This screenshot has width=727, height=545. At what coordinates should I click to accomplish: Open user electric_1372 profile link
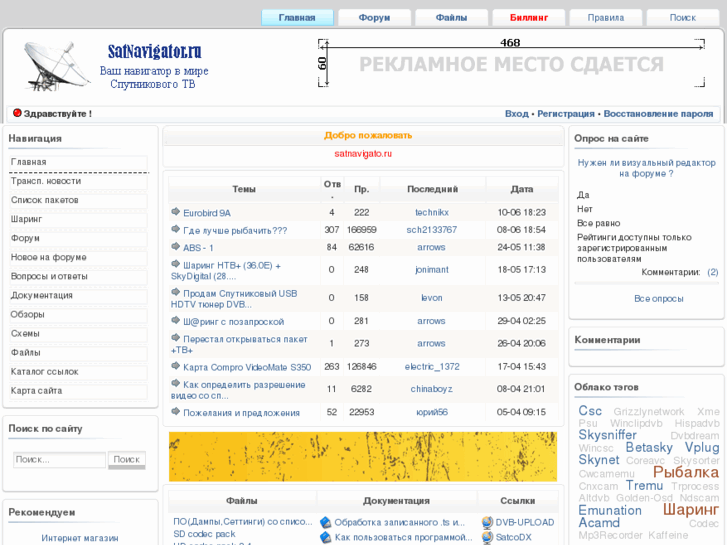coord(432,366)
